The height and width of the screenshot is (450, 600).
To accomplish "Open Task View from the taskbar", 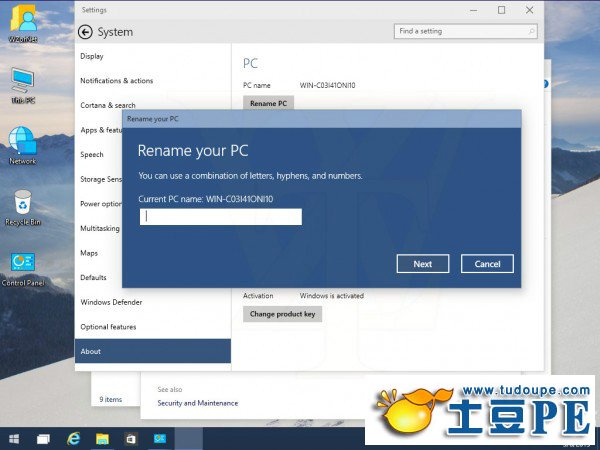I will tap(43, 439).
